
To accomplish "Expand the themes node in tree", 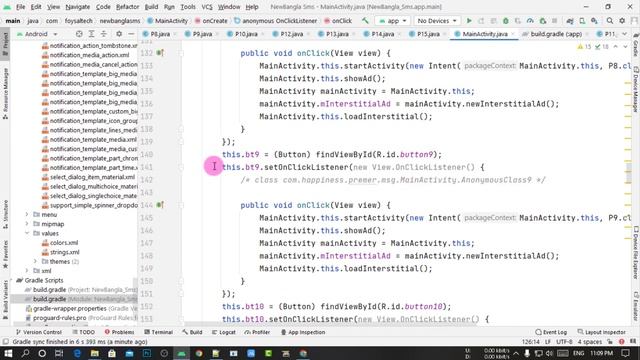I will 35,261.
